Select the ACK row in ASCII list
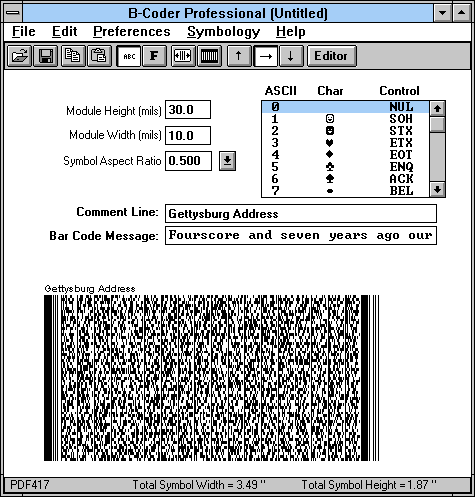The image size is (475, 497). pyautogui.click(x=345, y=179)
